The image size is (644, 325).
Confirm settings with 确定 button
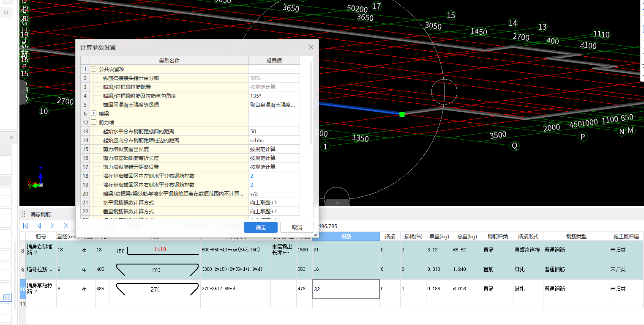pos(261,227)
